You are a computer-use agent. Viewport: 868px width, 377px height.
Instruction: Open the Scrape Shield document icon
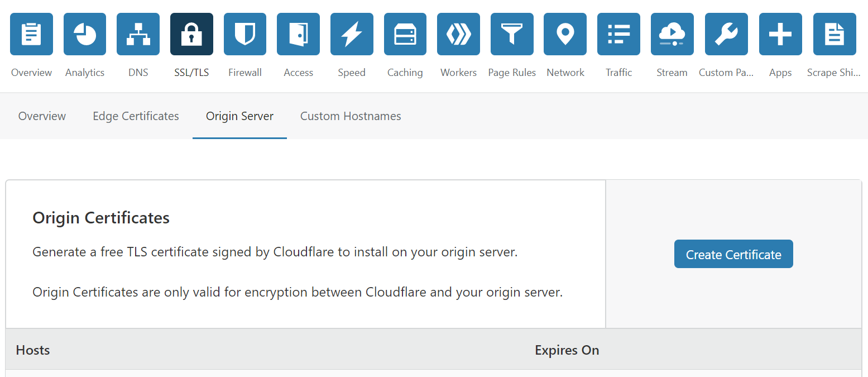click(x=835, y=34)
